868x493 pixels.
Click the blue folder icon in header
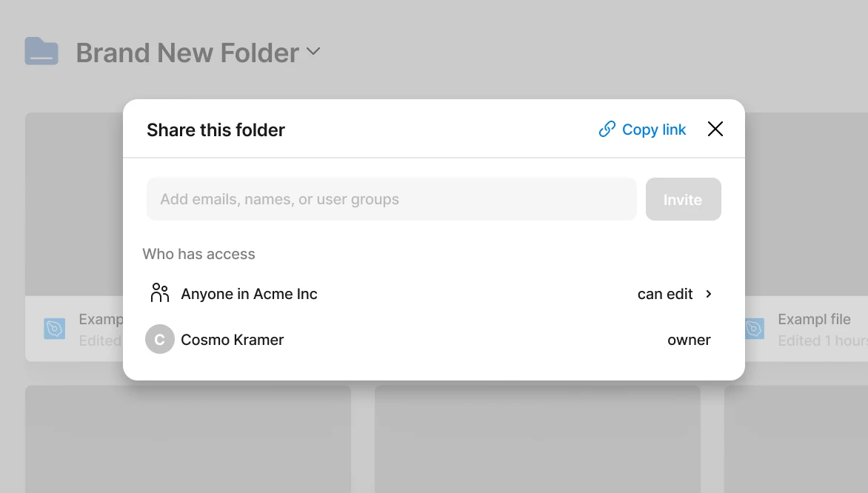point(41,52)
